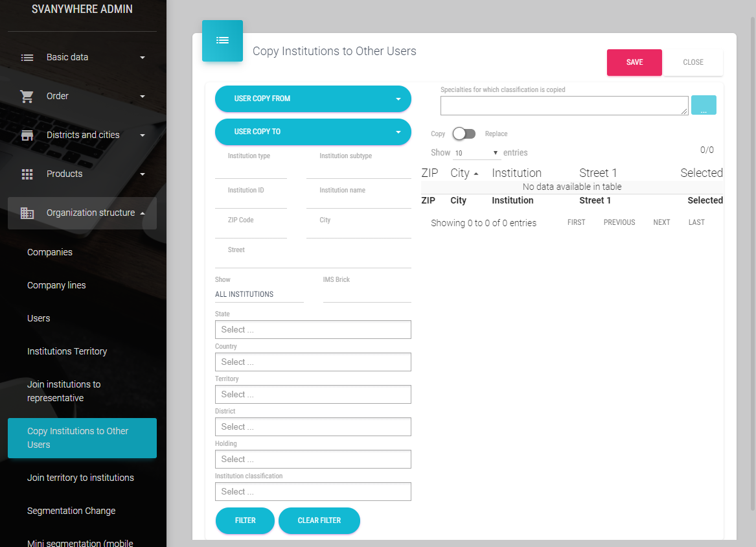Click the Districts and cities store icon
This screenshot has height=547, width=756.
click(27, 135)
